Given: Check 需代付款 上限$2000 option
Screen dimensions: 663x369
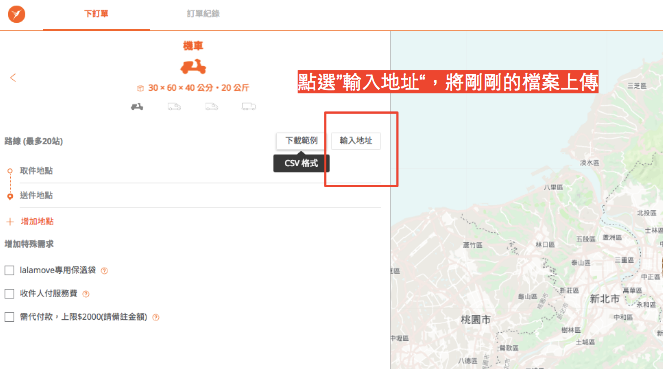Looking at the screenshot, I should coord(9,317).
